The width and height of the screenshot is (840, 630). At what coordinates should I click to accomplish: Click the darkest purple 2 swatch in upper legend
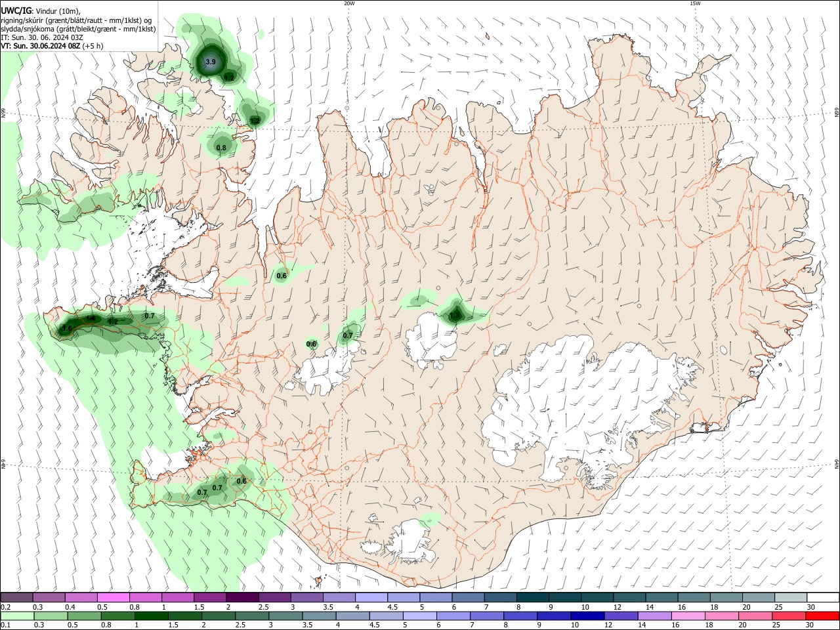pyautogui.click(x=241, y=597)
